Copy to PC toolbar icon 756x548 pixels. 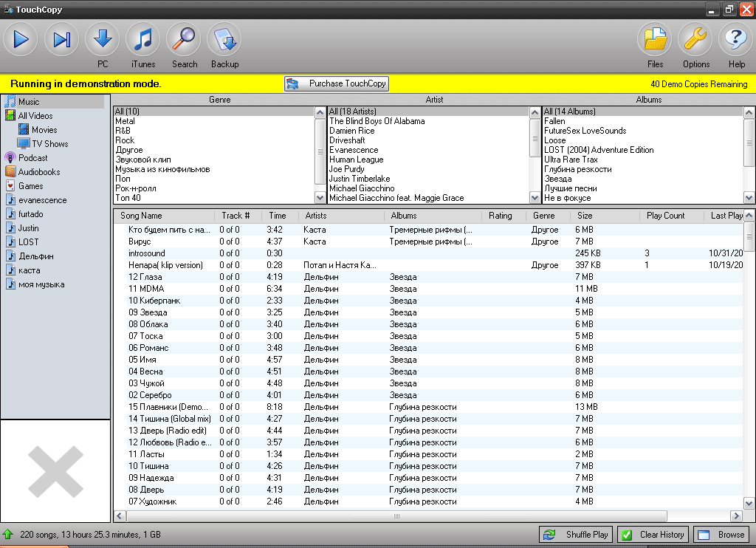point(103,40)
